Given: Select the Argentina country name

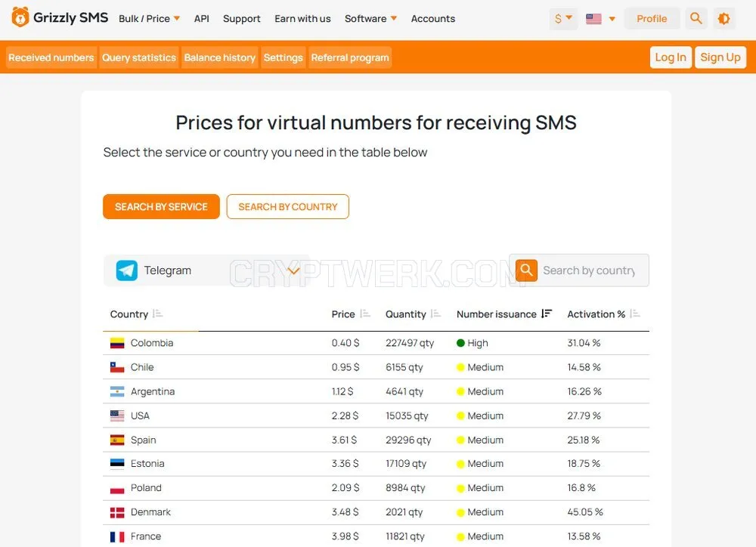Looking at the screenshot, I should (153, 391).
